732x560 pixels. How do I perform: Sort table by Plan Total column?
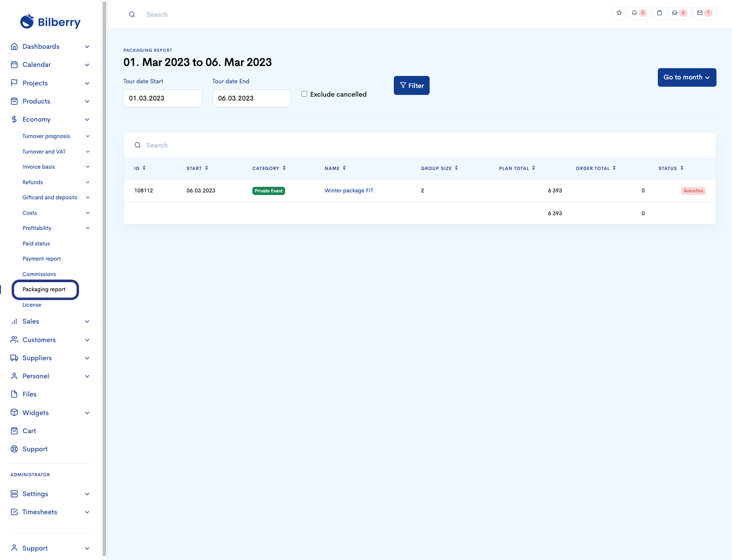(517, 168)
